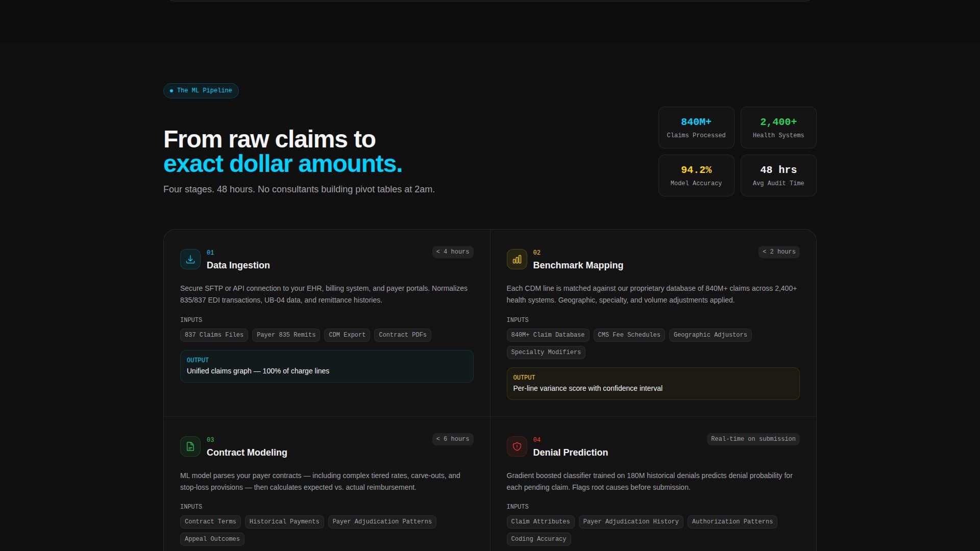Click the INPUTS label under Data Ingestion

(x=191, y=320)
